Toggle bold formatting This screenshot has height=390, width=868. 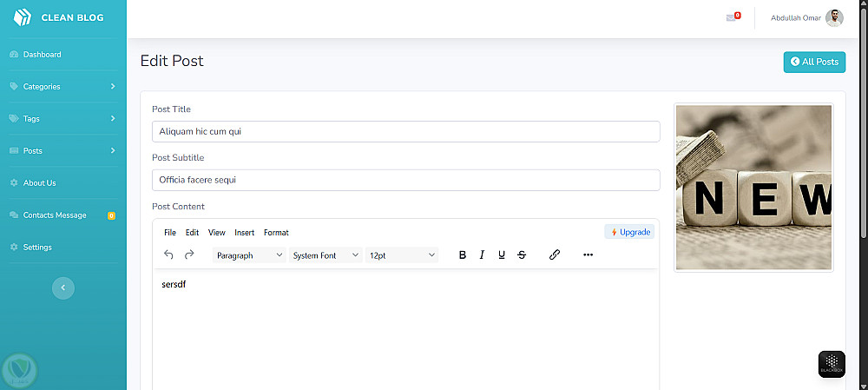463,254
